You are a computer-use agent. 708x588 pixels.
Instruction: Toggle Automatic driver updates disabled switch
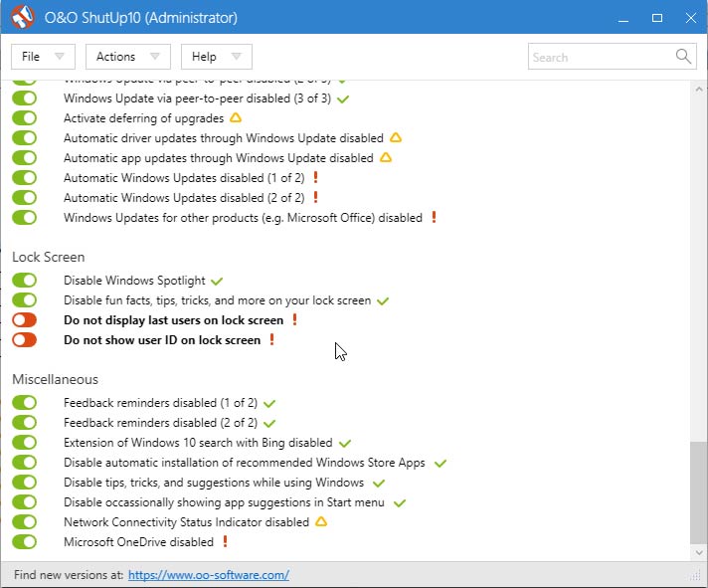pyautogui.click(x=25, y=137)
